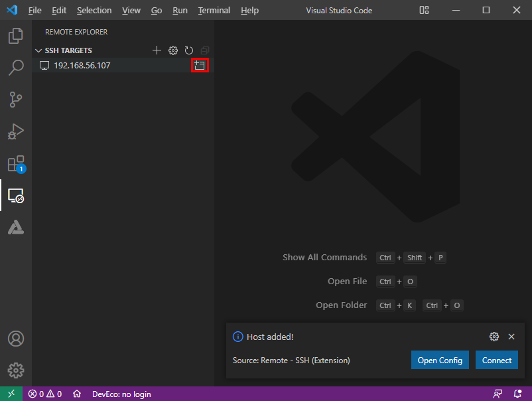Viewport: 532px width, 401px height.
Task: Configure SSH targets with gear icon
Action: [x=173, y=50]
